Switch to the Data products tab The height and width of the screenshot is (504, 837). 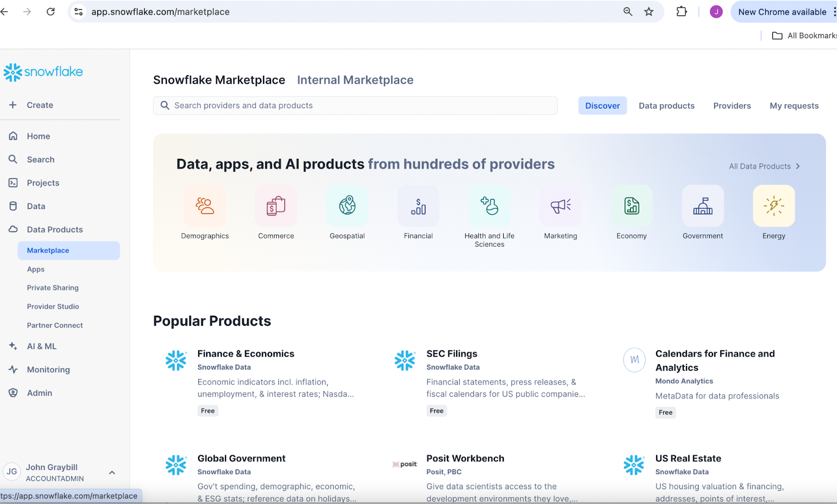pyautogui.click(x=666, y=106)
